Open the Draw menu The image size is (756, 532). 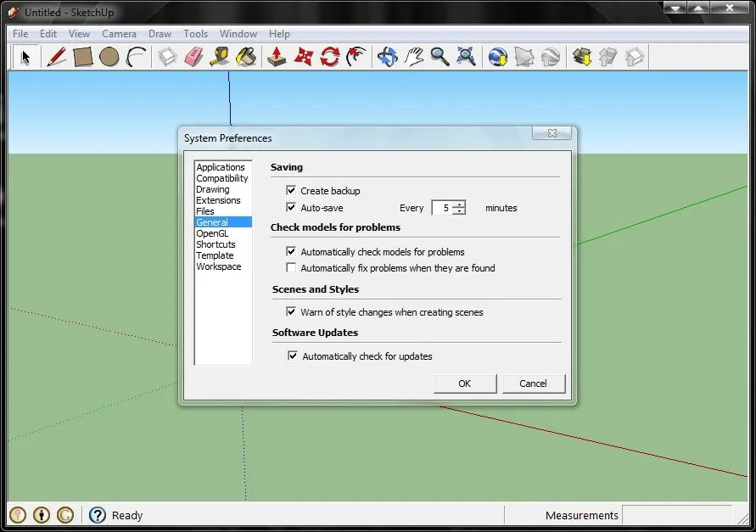160,34
